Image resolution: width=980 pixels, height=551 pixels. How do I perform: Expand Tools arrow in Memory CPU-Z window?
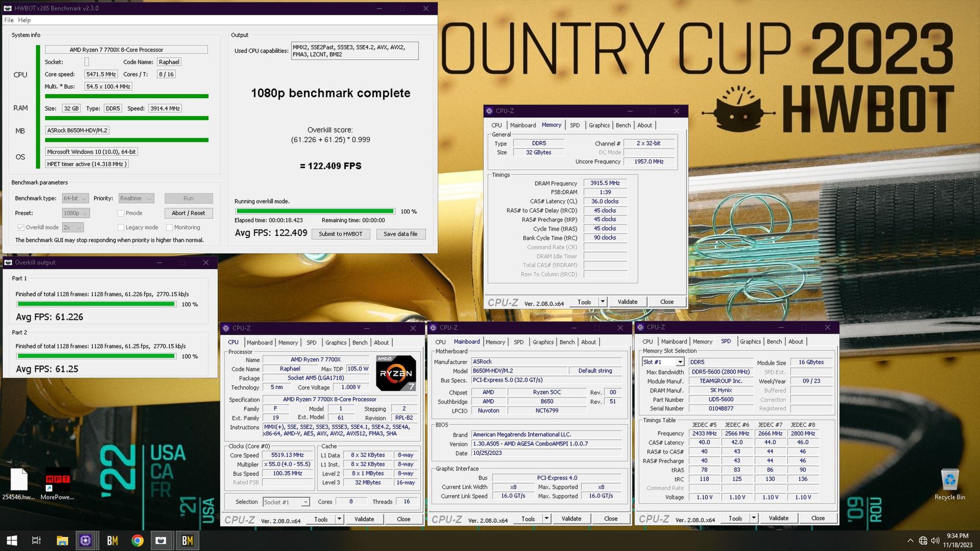coord(602,302)
